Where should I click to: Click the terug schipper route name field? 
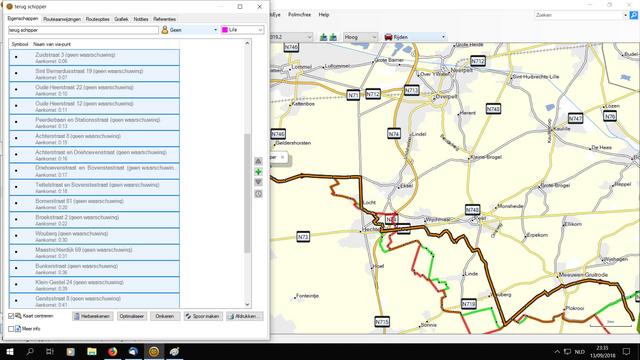pos(83,30)
